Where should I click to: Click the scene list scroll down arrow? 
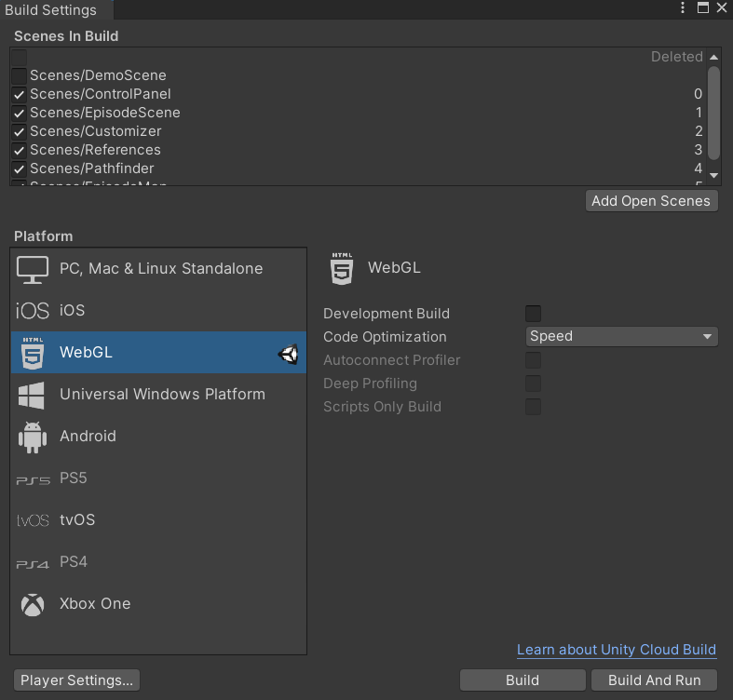pyautogui.click(x=713, y=176)
